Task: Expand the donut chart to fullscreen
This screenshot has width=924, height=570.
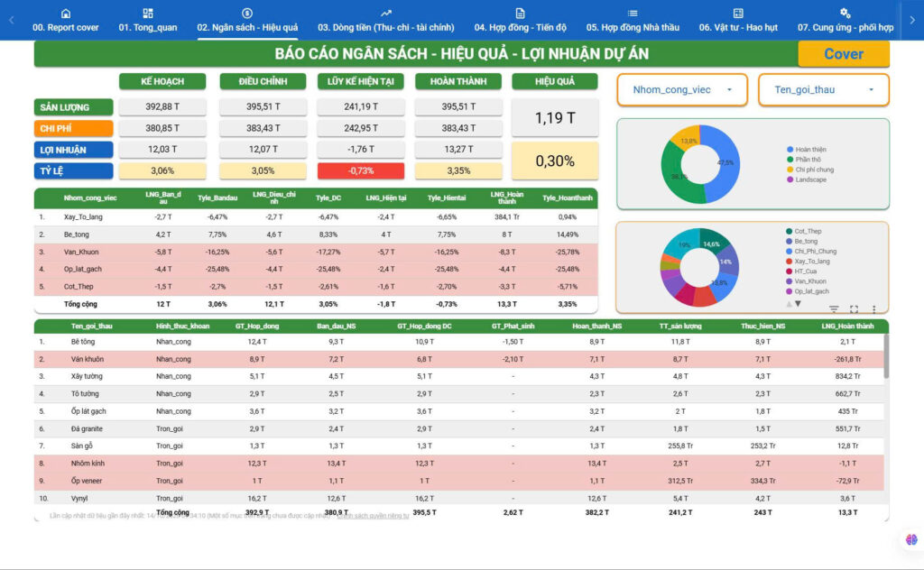Action: point(854,308)
